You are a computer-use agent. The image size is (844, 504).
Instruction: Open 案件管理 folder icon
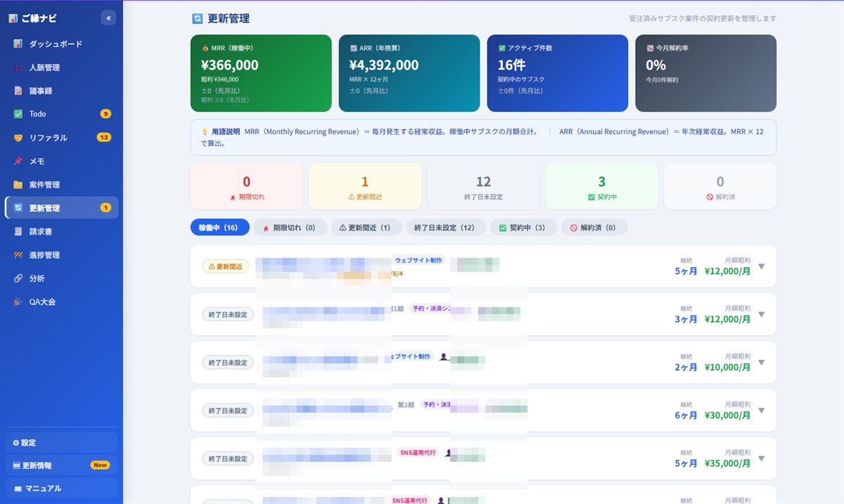(x=18, y=185)
